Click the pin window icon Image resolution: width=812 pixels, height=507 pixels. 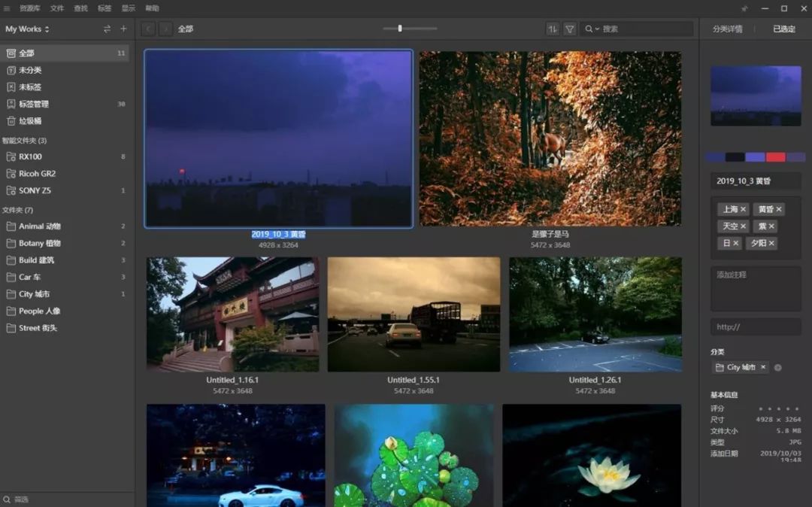(x=744, y=8)
